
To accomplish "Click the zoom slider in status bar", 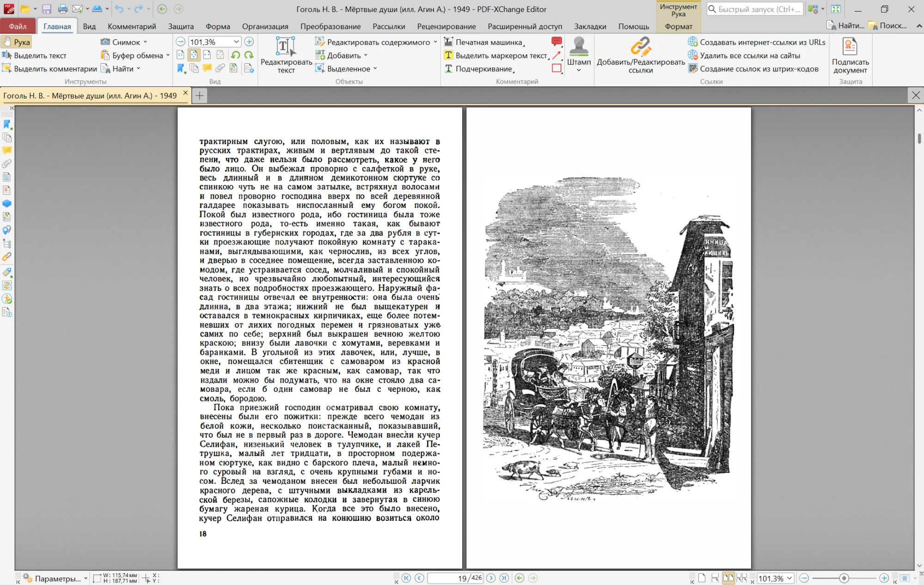I will pyautogui.click(x=844, y=578).
